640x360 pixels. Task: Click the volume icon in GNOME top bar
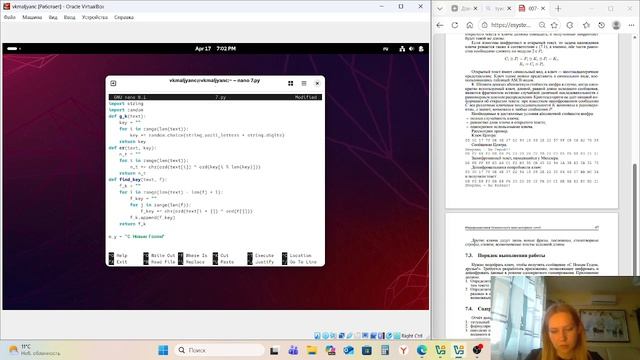click(x=411, y=49)
